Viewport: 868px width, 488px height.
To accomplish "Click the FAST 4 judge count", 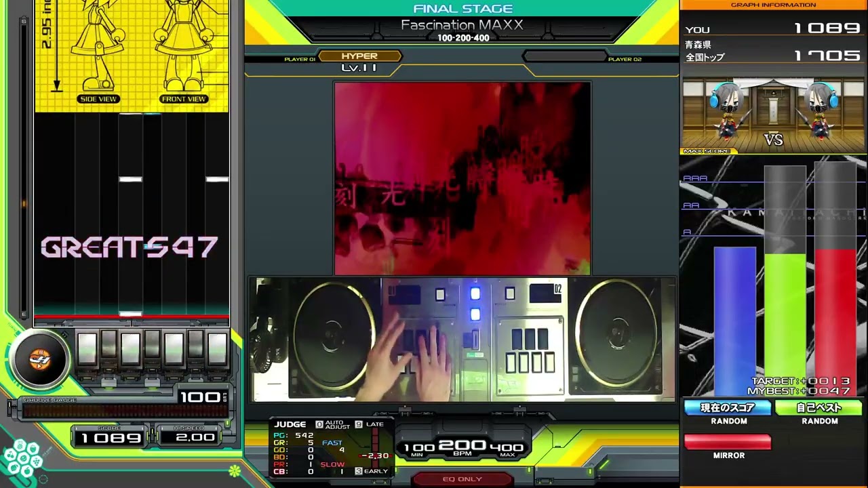I will click(x=332, y=446).
